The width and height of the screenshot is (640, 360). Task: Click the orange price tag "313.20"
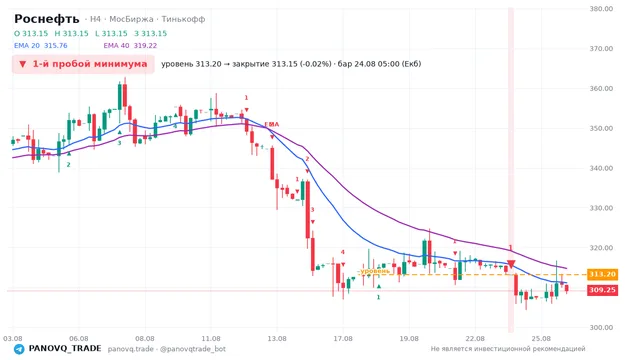pyautogui.click(x=602, y=274)
